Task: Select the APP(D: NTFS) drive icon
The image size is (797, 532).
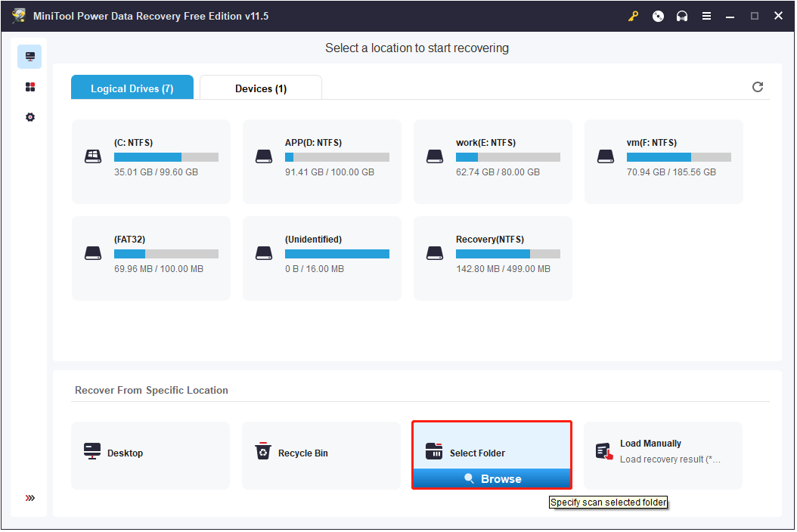Action: pyautogui.click(x=264, y=156)
